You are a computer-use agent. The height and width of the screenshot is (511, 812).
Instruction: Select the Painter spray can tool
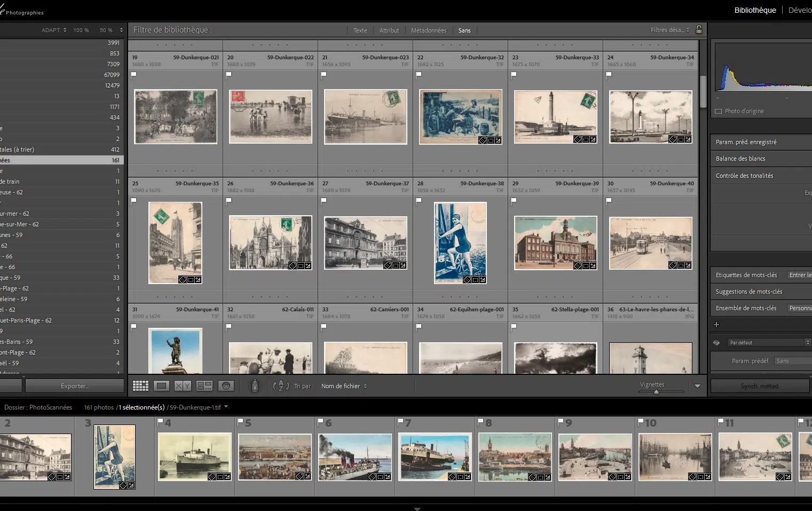pos(255,386)
